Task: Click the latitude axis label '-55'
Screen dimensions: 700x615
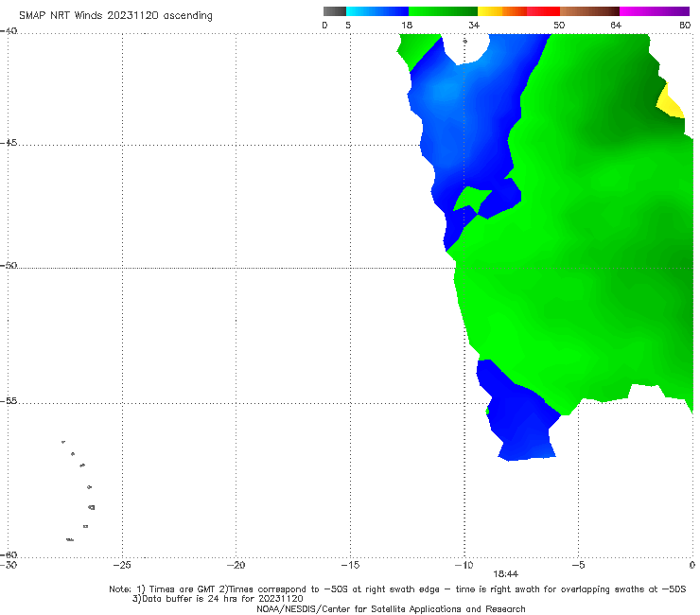Action: tap(9, 401)
